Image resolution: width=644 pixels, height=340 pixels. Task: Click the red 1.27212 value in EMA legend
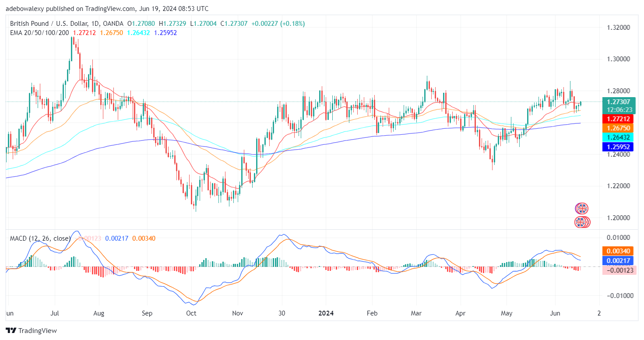coord(85,32)
